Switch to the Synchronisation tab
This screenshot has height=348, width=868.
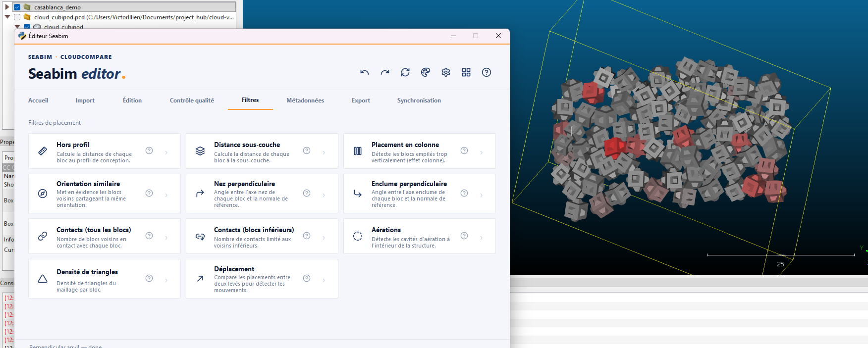(x=419, y=100)
